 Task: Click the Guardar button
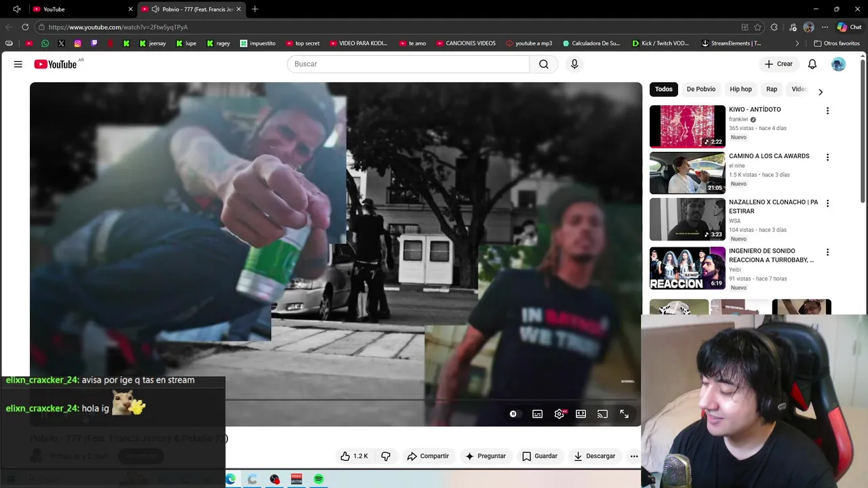540,456
